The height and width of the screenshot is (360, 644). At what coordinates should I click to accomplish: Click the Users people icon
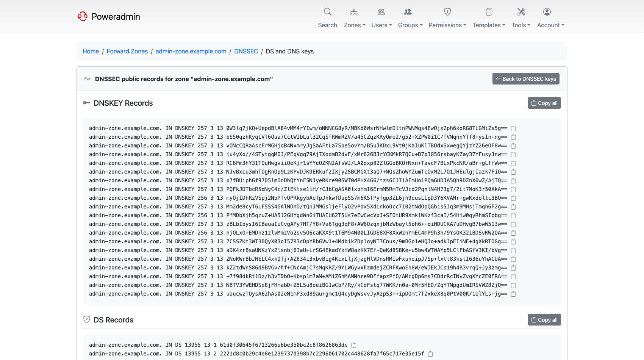tap(381, 12)
